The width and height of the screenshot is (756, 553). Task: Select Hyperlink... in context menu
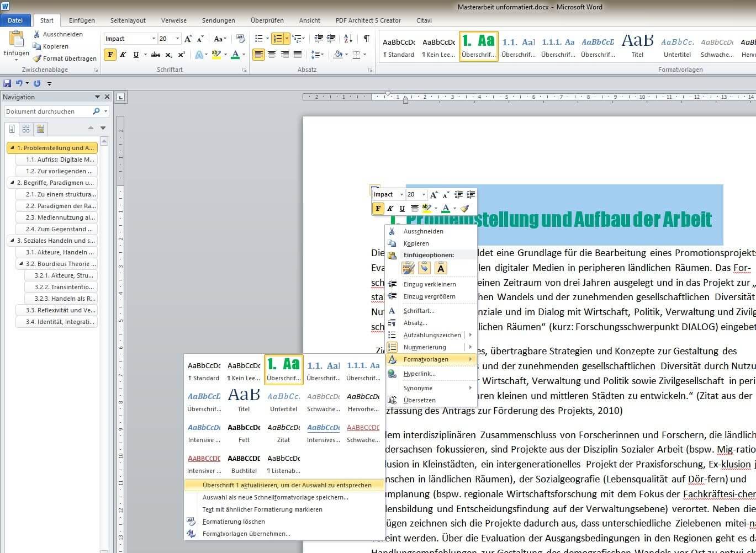[431, 374]
